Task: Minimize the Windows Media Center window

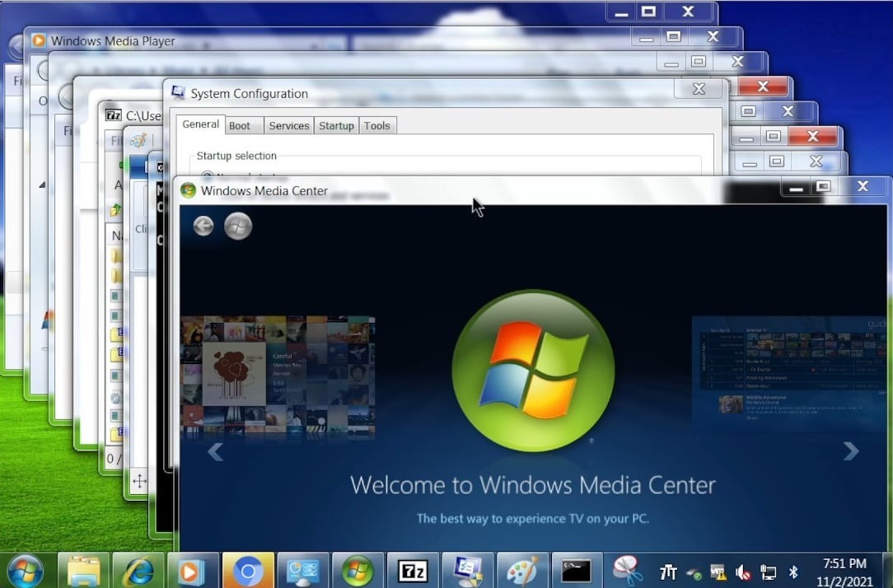Action: tap(796, 187)
